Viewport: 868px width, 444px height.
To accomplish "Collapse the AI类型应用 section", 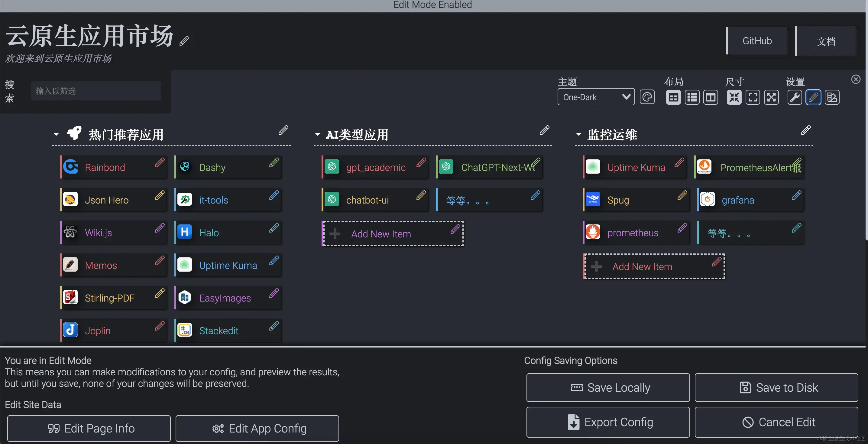I will (x=317, y=134).
